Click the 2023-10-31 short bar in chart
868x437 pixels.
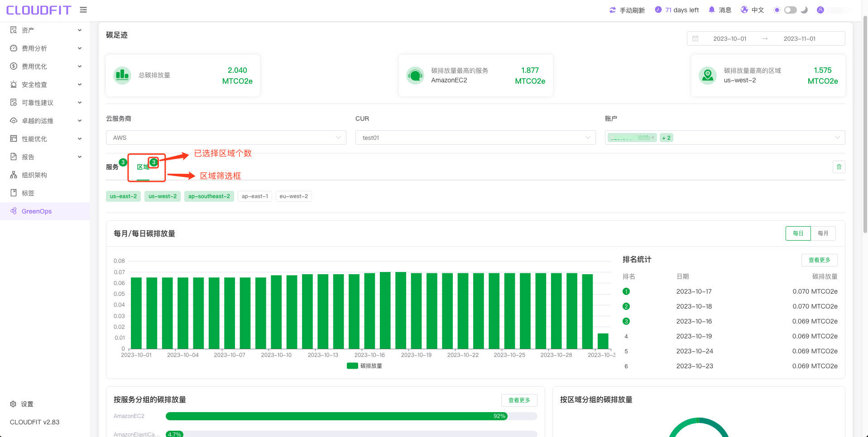(x=603, y=341)
